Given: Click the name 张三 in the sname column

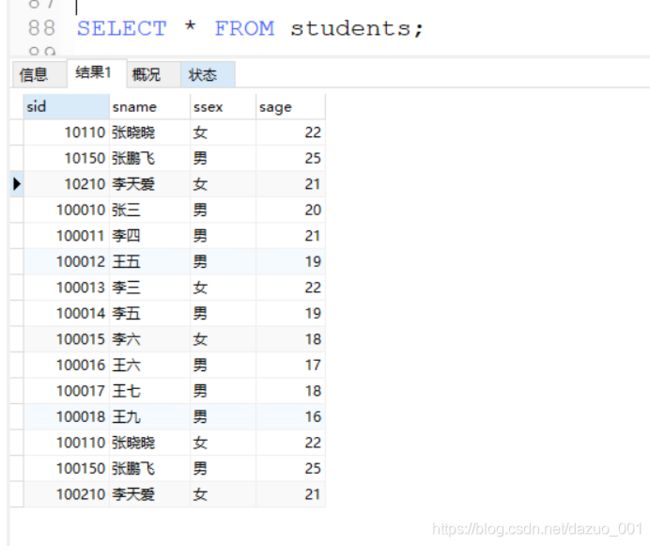Looking at the screenshot, I should (126, 210).
